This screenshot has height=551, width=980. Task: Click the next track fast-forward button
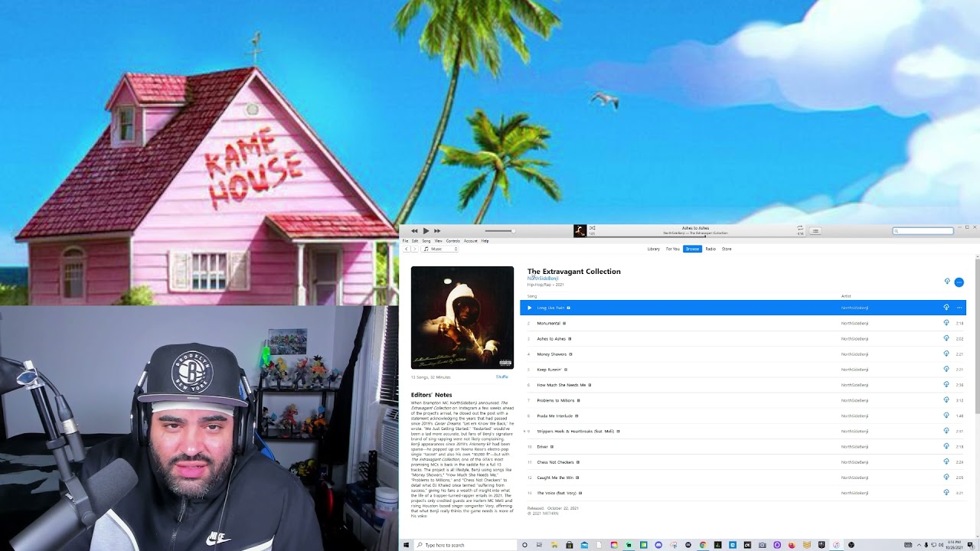[437, 231]
